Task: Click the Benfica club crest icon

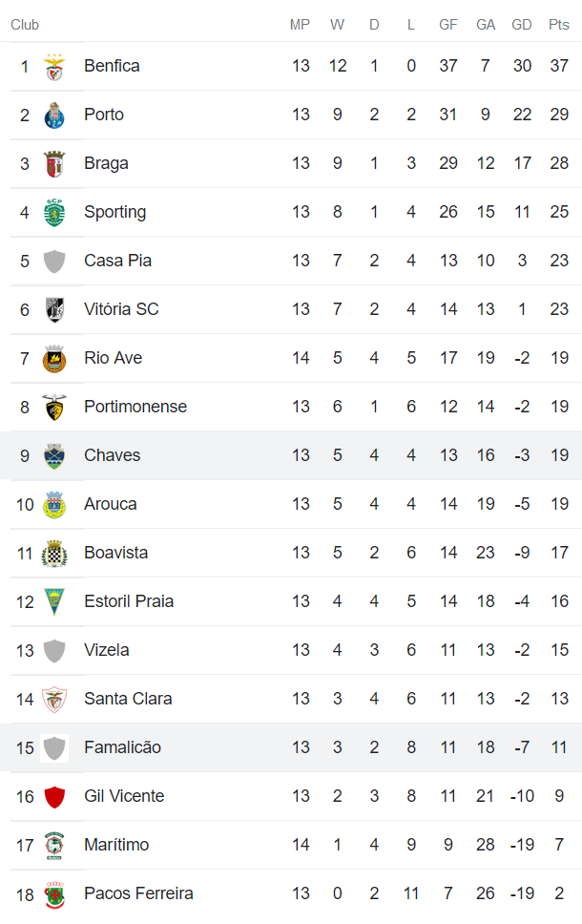Action: click(54, 67)
